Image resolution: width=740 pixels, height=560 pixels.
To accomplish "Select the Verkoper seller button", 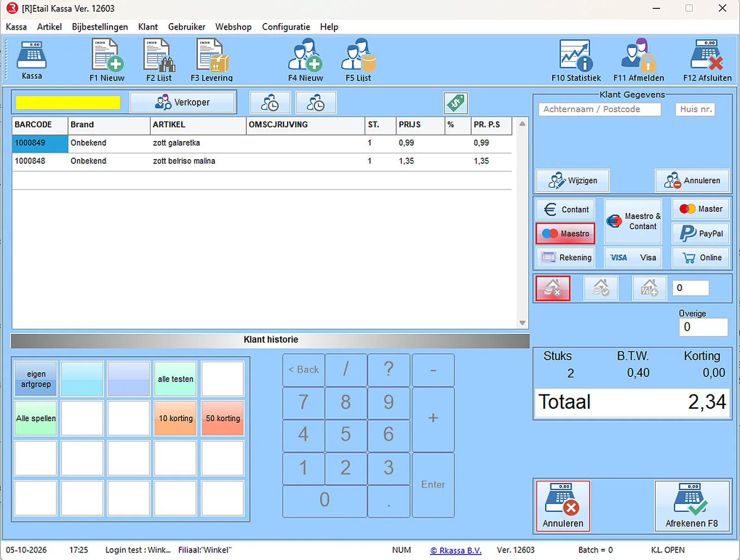I will pyautogui.click(x=182, y=103).
